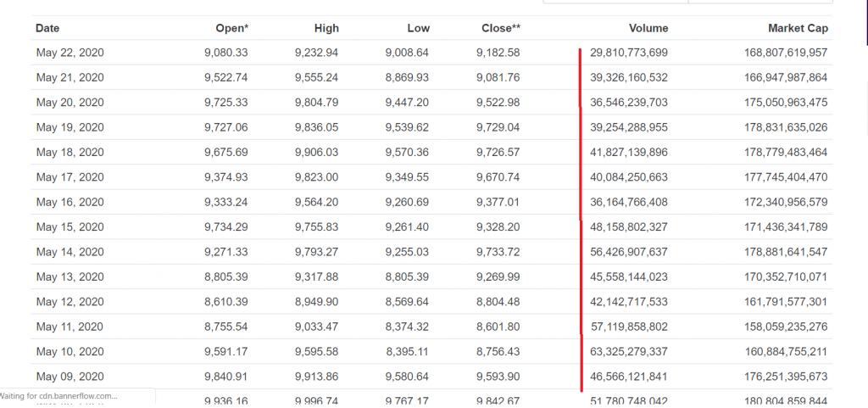Click the Date column header

(x=47, y=28)
